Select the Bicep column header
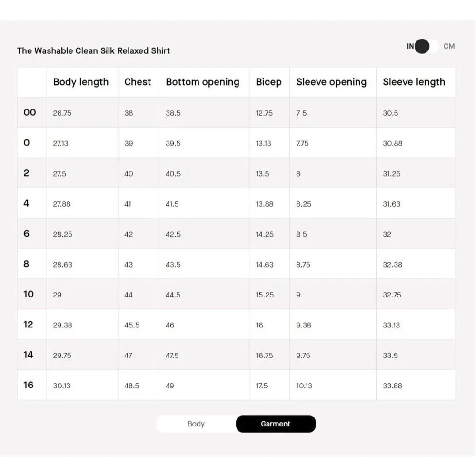This screenshot has width=476, height=476. [268, 82]
